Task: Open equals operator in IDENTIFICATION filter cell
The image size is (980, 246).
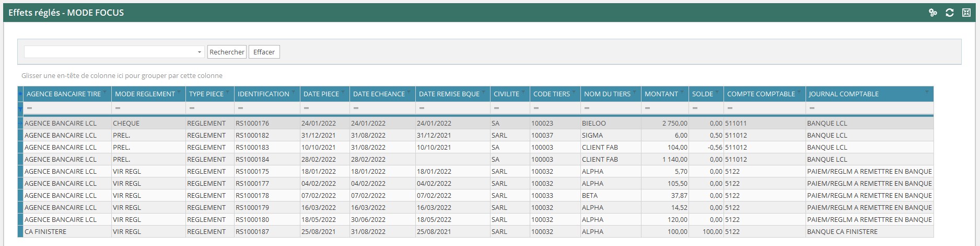Action: pos(241,108)
